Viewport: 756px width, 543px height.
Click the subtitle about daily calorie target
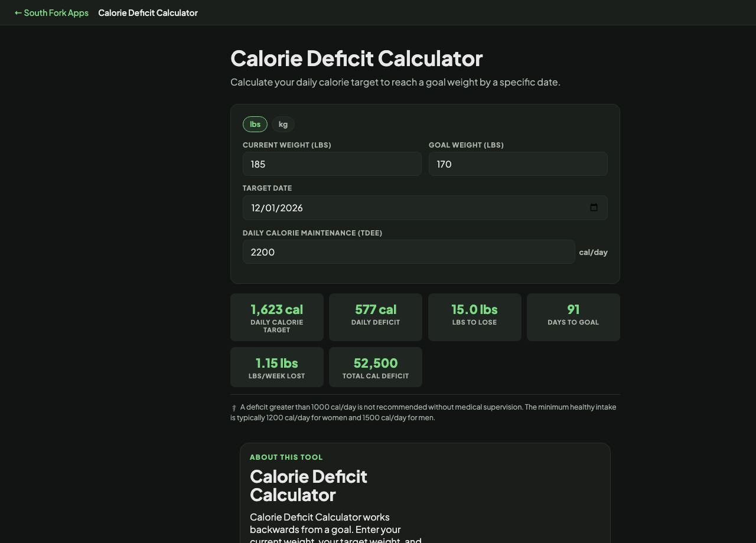pos(395,82)
